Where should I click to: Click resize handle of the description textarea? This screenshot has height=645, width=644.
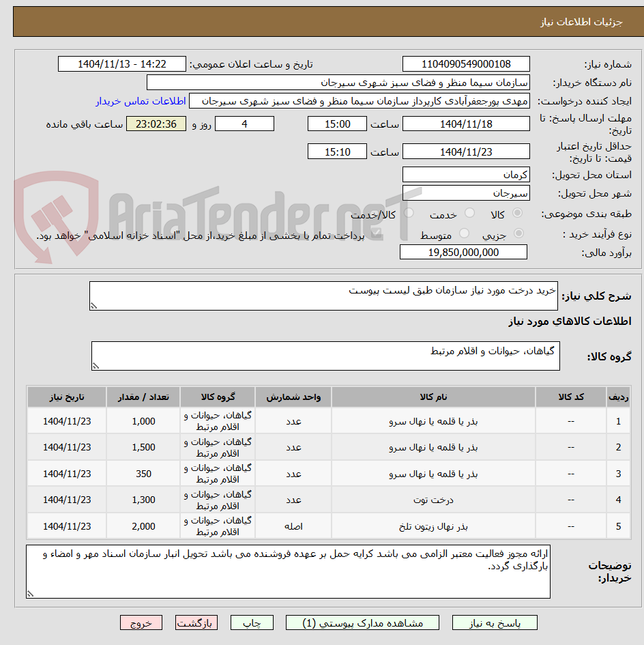(x=93, y=306)
